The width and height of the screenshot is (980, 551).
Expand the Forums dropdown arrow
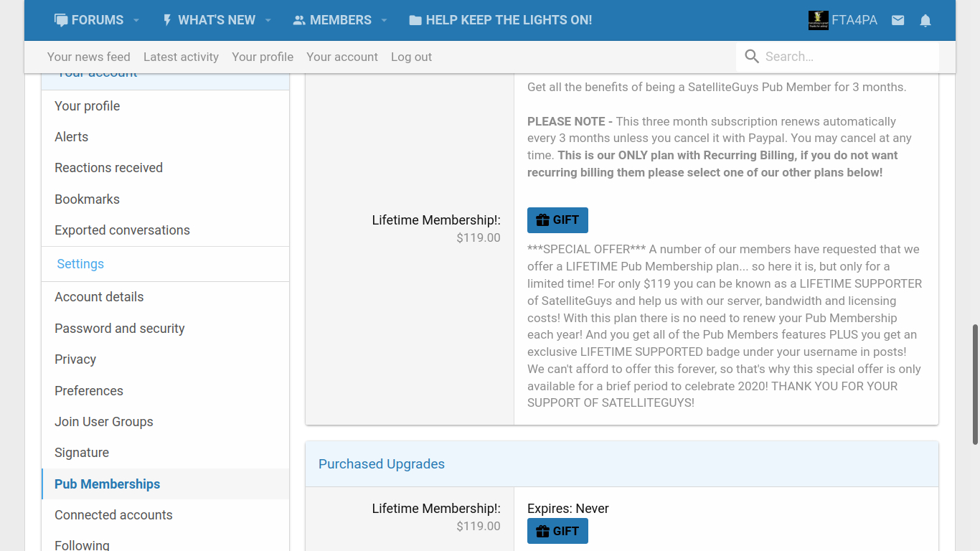136,20
